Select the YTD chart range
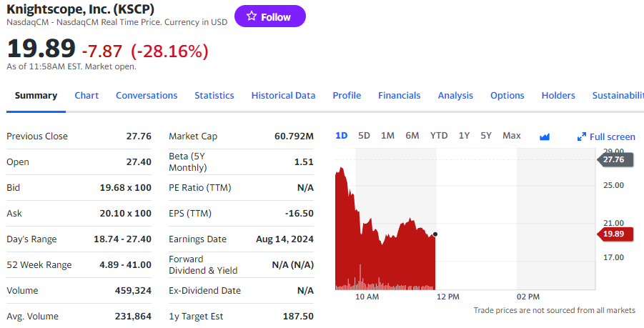The image size is (644, 328). pos(439,136)
